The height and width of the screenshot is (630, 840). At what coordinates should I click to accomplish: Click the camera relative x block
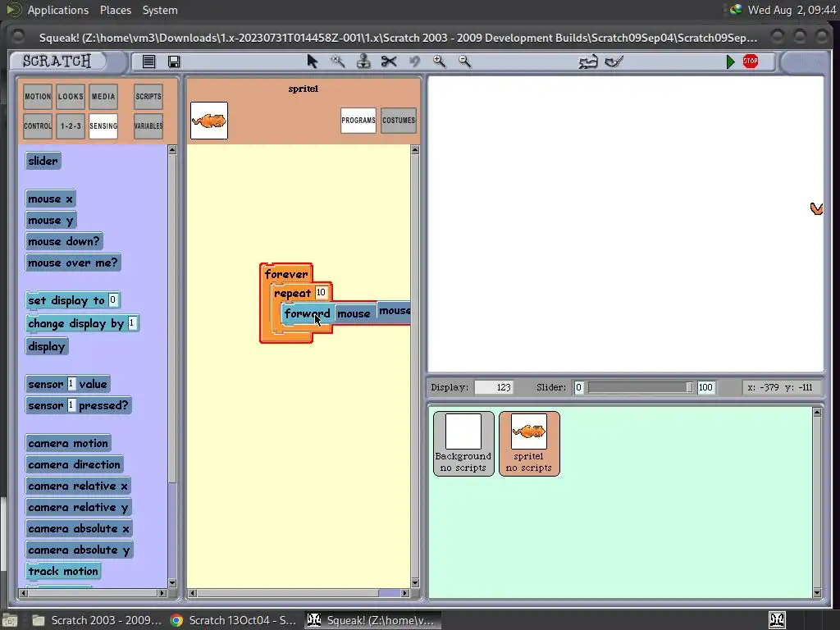tap(78, 486)
